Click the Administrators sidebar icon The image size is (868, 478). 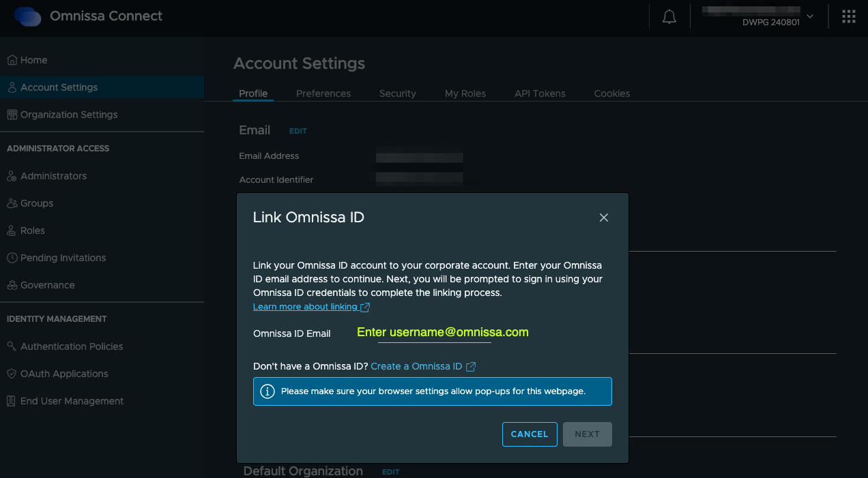[x=12, y=176]
